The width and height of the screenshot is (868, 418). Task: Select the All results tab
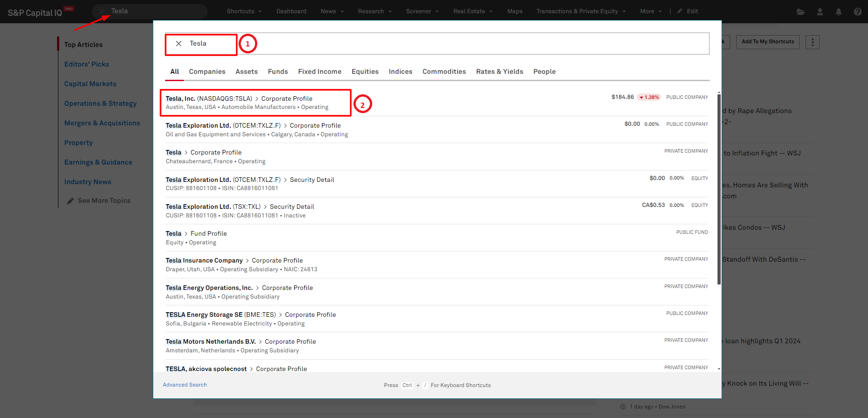(175, 72)
